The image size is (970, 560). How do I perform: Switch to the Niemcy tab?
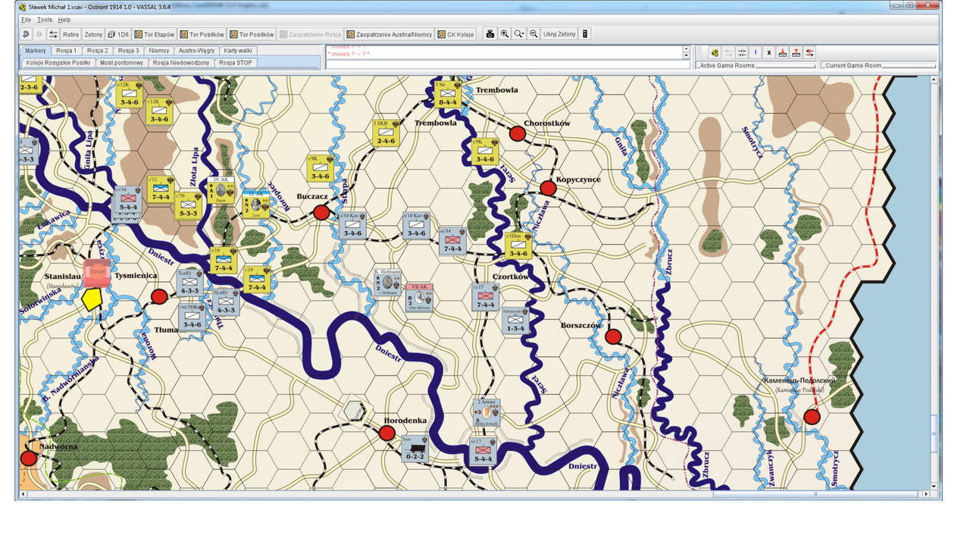(158, 51)
